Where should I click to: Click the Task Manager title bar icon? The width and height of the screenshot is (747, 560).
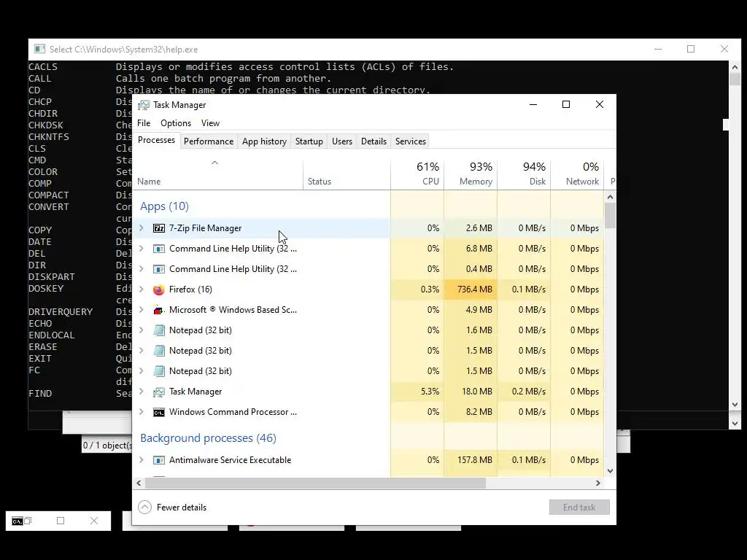pyautogui.click(x=144, y=105)
